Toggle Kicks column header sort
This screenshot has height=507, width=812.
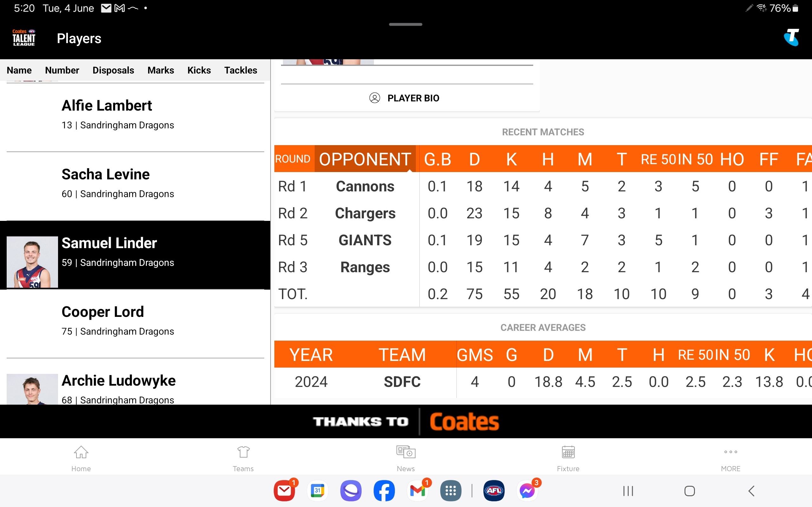point(199,70)
